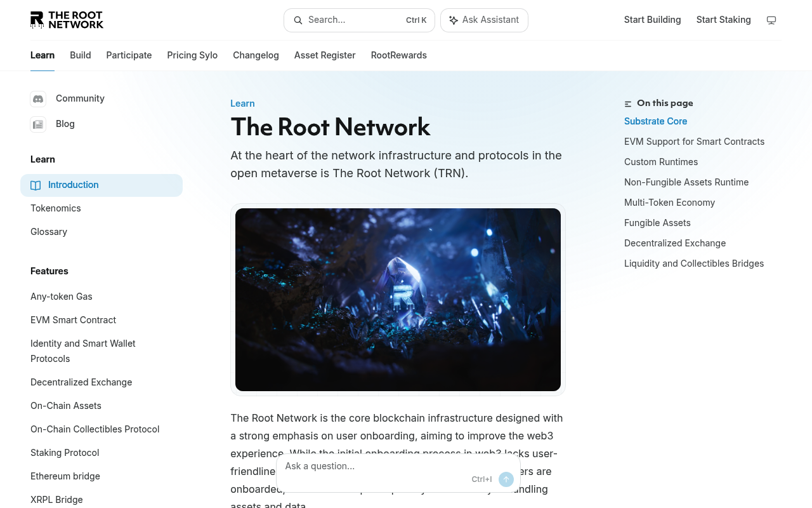Click The Root Network logo
This screenshot has width=812, height=508.
[x=67, y=20]
